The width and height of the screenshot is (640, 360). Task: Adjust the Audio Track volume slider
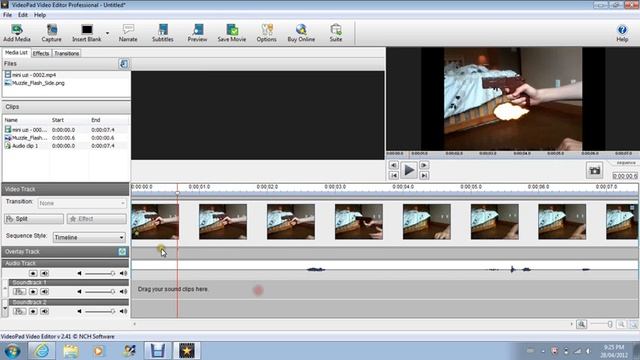tap(100, 273)
